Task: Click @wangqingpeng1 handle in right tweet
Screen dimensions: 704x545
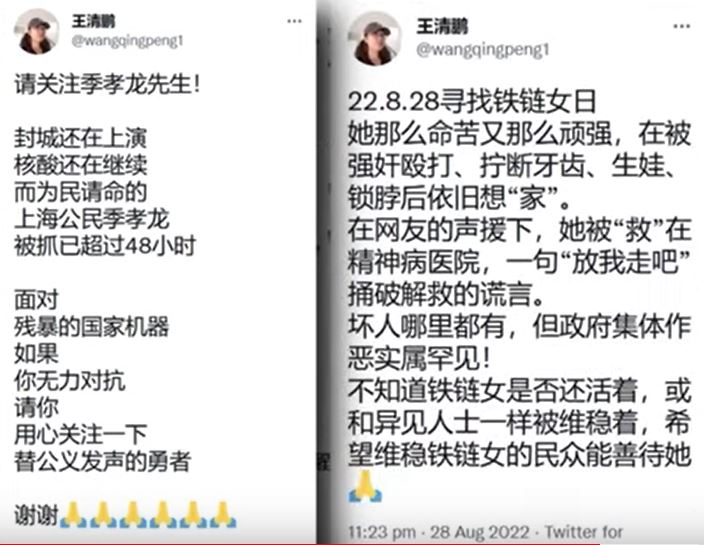Action: click(x=483, y=49)
